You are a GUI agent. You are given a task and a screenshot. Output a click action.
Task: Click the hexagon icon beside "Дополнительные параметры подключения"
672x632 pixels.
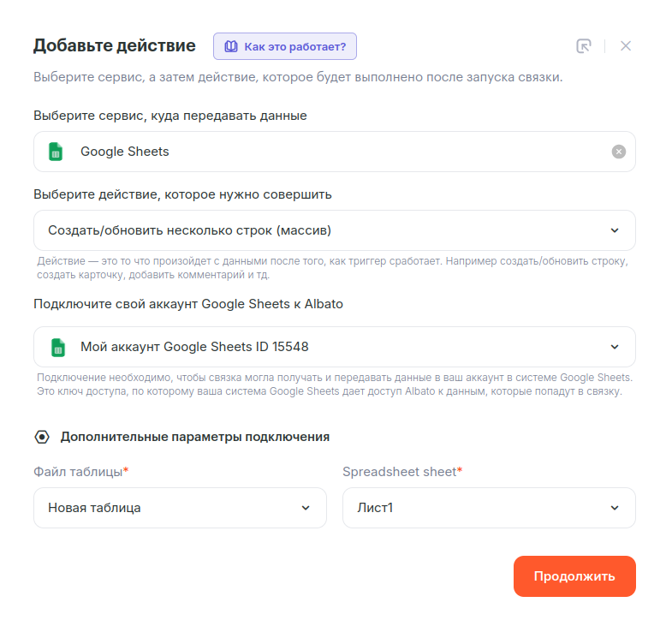[x=42, y=437]
